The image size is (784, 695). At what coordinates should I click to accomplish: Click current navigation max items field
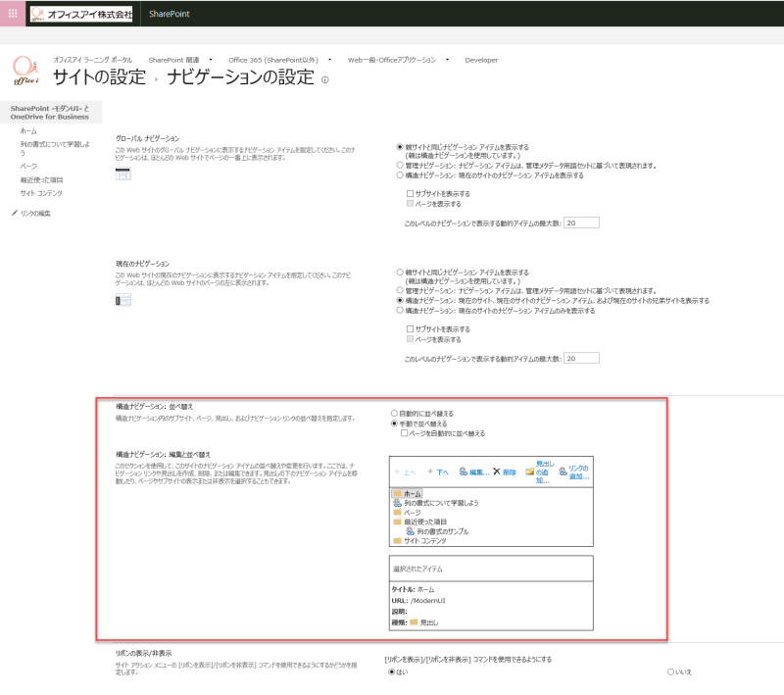pos(581,358)
